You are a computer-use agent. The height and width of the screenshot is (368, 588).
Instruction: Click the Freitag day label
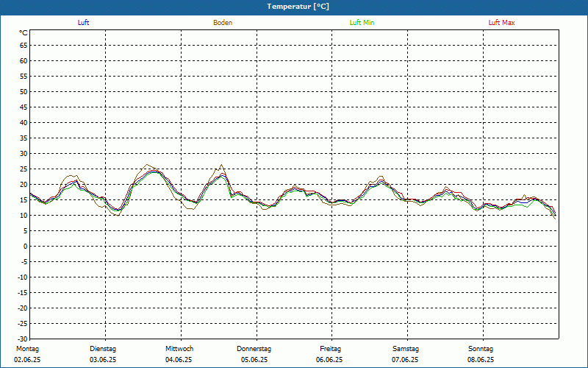tap(330, 349)
